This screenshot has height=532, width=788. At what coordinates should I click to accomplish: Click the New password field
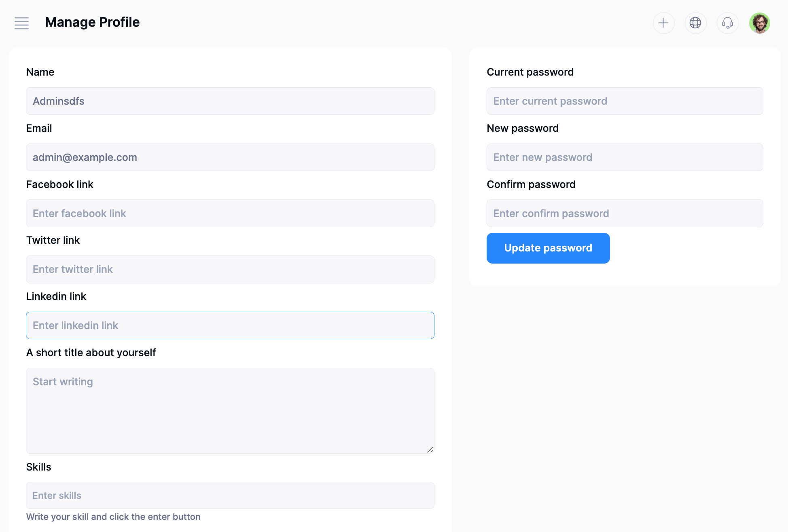coord(625,157)
